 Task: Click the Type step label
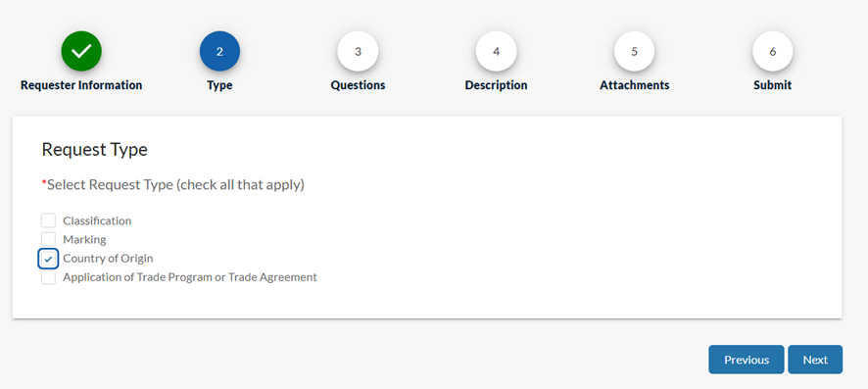pos(219,86)
